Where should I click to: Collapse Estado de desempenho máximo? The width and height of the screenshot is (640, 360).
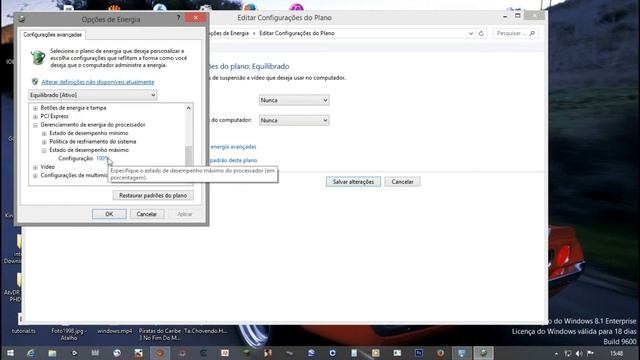pyautogui.click(x=44, y=151)
